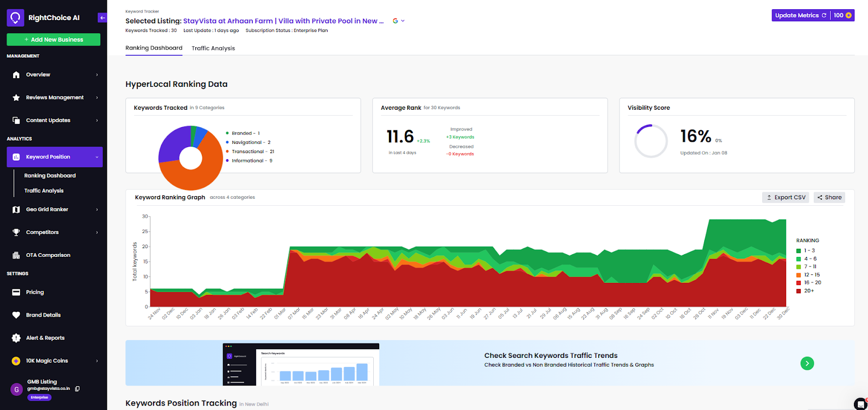The image size is (868, 410).
Task: Open the listing source dropdown arrow
Action: click(x=403, y=21)
